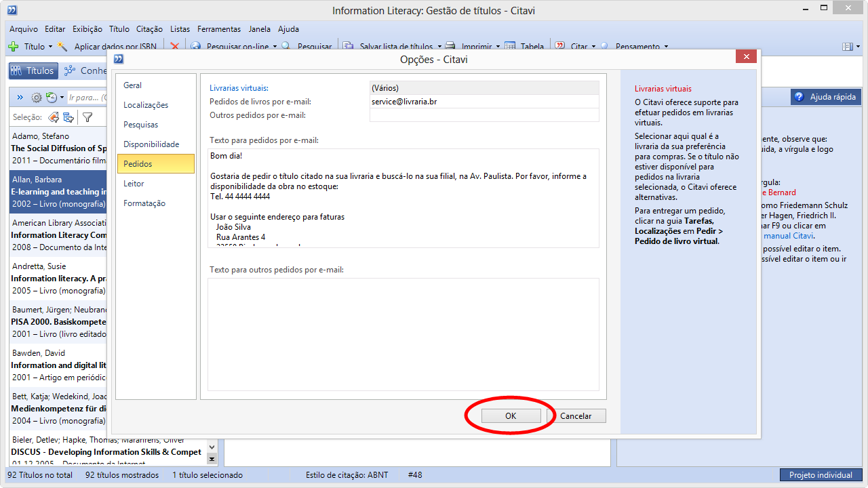Select Localizações in Opções sidebar

pyautogui.click(x=156, y=105)
